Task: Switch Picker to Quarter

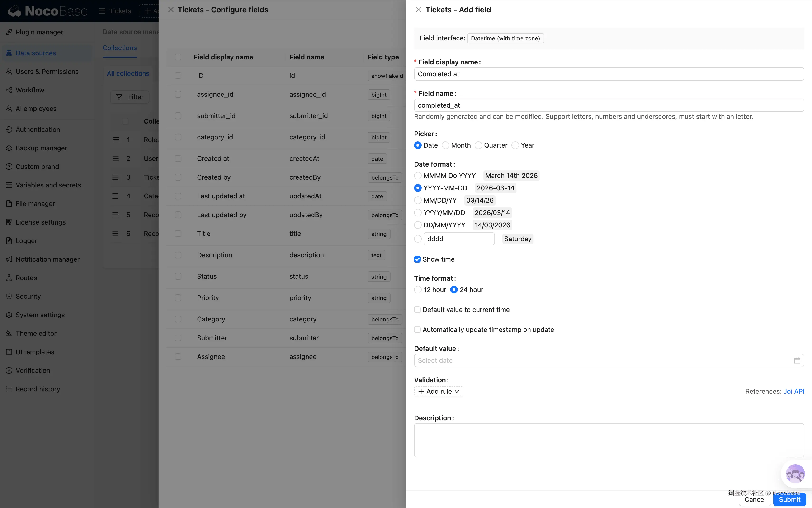Action: click(x=479, y=145)
